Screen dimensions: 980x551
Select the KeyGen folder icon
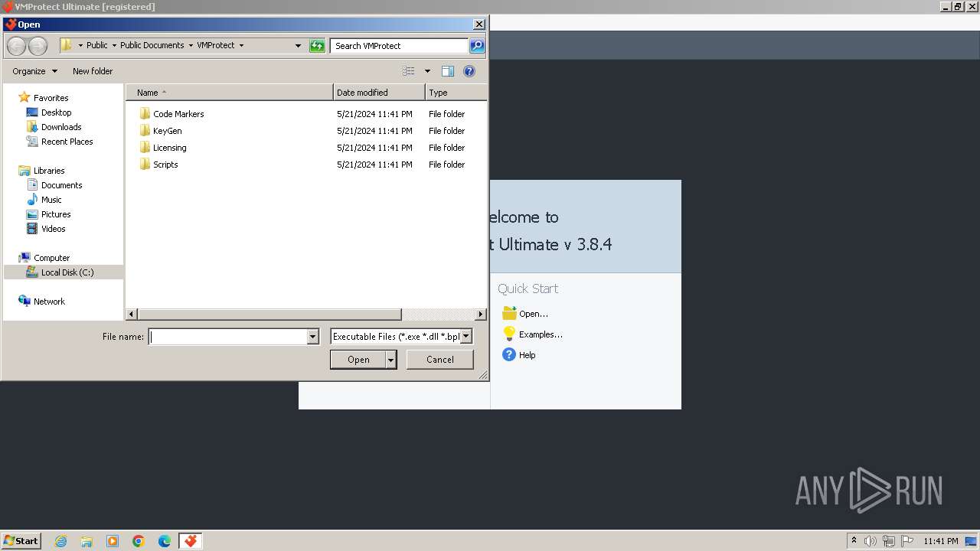145,130
